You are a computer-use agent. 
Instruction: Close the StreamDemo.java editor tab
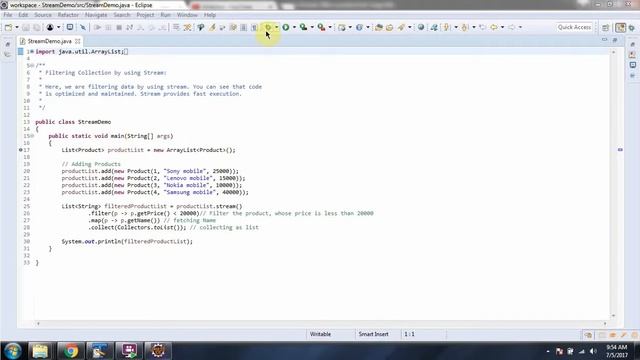point(78,41)
